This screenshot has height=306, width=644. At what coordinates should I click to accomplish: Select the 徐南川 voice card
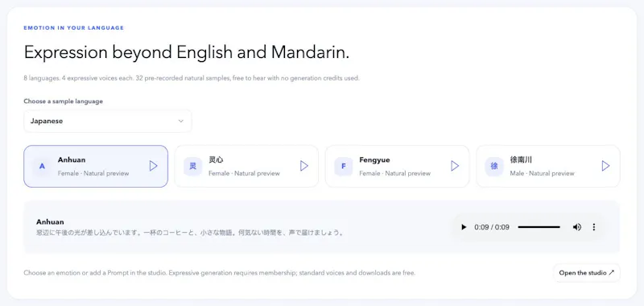548,167
